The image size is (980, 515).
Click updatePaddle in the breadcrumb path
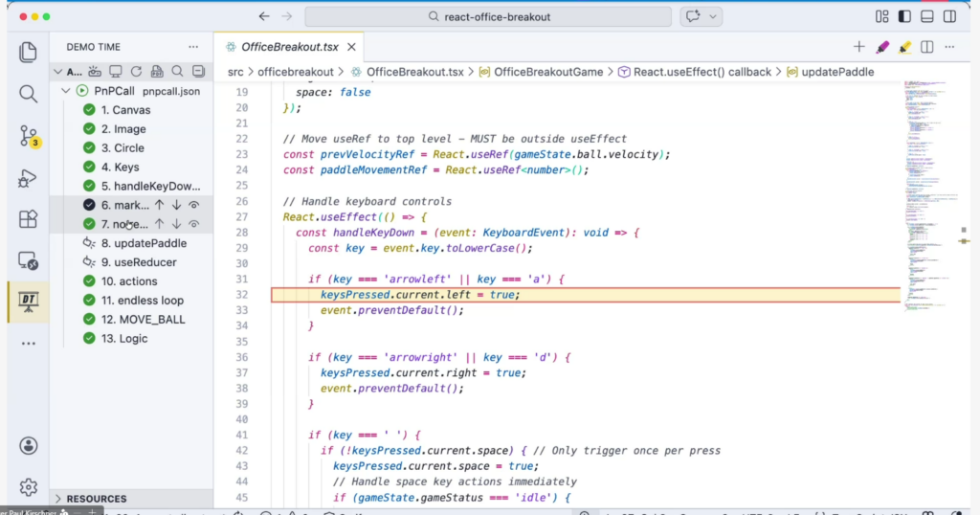pyautogui.click(x=836, y=72)
